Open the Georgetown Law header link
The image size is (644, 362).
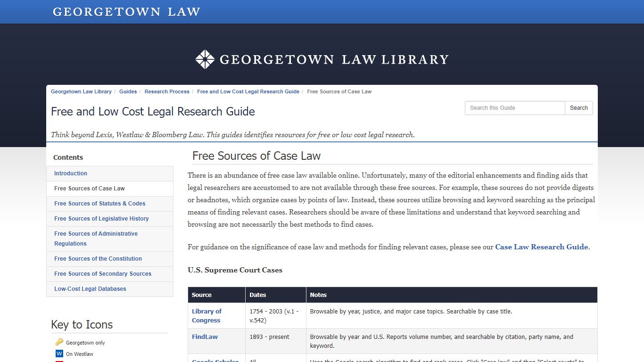click(126, 12)
